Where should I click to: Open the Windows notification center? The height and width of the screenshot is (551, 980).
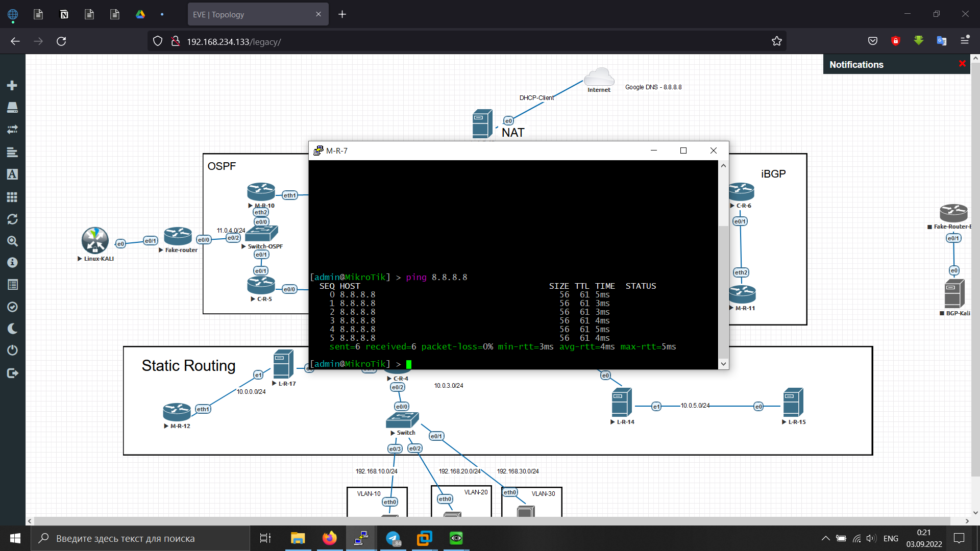tap(959, 538)
